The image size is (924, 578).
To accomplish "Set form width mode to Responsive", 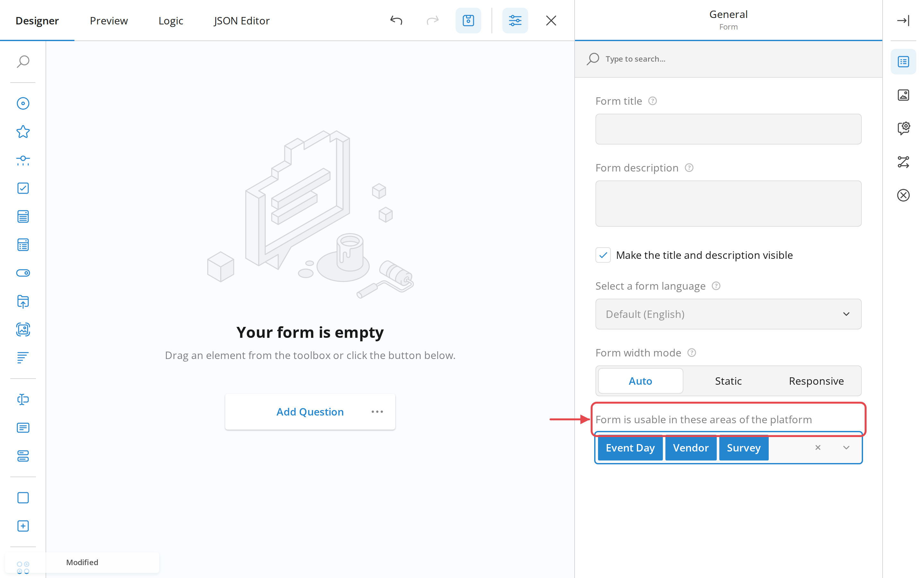I will tap(816, 381).
